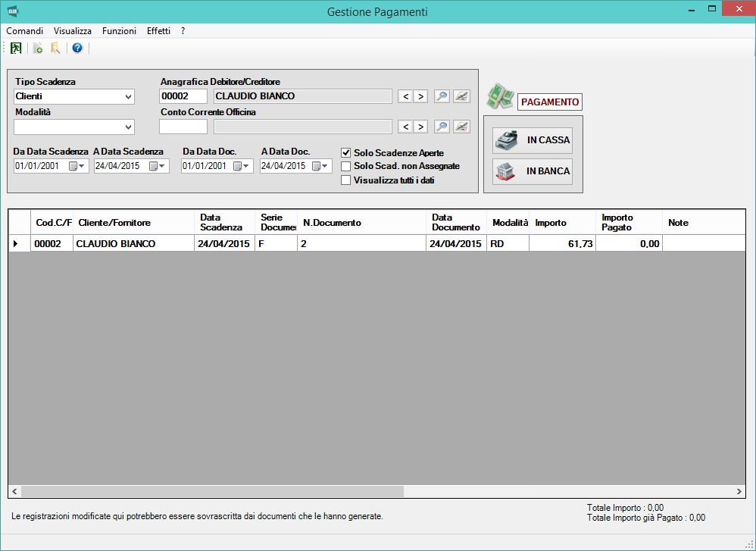
Task: Open the Da Data Scadenza date picker
Action: click(78, 166)
